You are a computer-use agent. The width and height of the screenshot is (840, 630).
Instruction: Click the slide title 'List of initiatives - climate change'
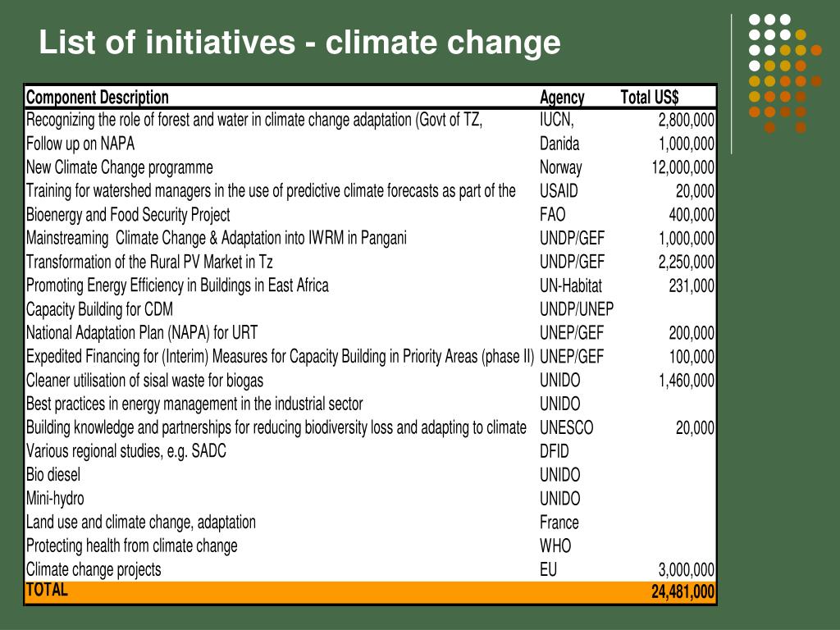point(299,42)
